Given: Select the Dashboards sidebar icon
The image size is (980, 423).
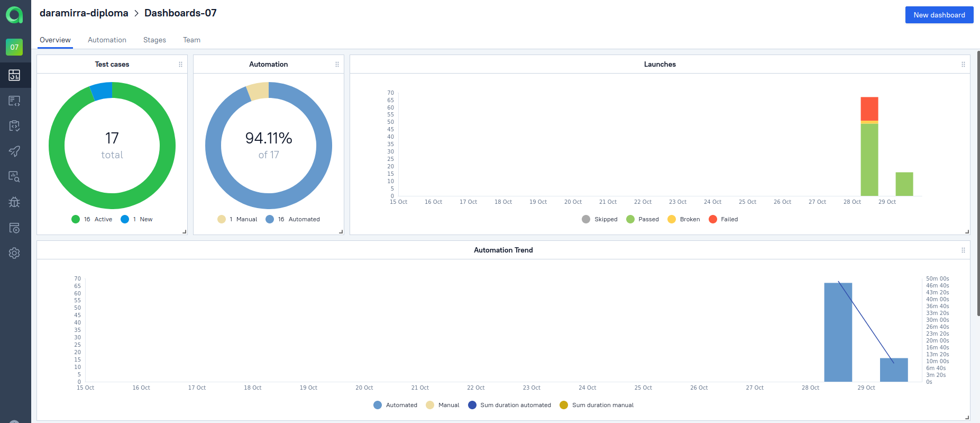Looking at the screenshot, I should (x=14, y=75).
